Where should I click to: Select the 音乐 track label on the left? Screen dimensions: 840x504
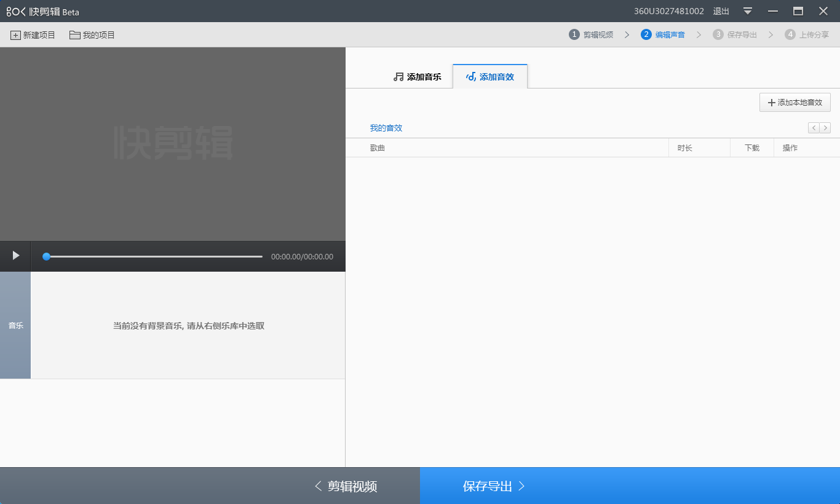15,326
